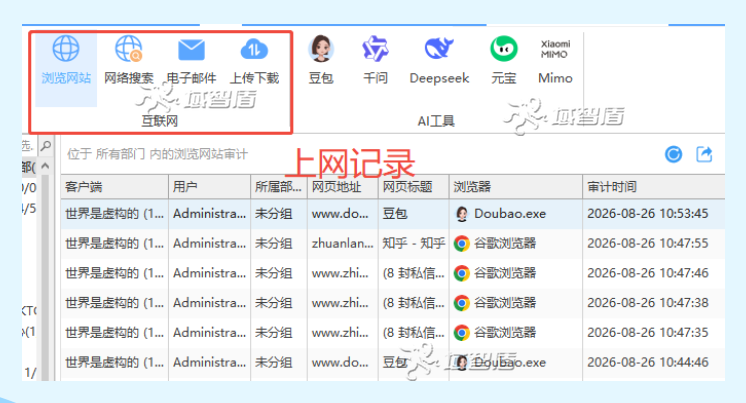Click the Chrome icon in the 10:47:46 row
Viewport: 746px width, 403px height.
[461, 273]
